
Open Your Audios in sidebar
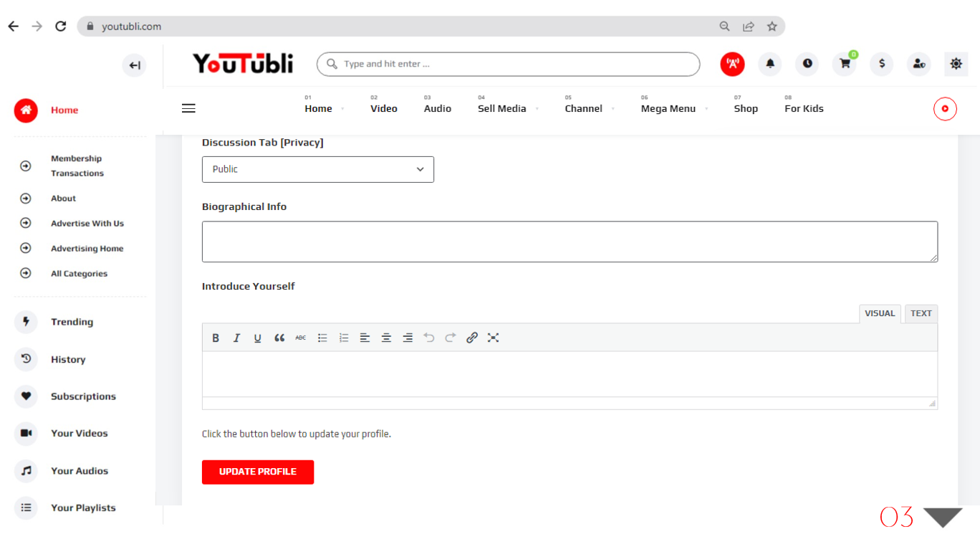pos(80,471)
